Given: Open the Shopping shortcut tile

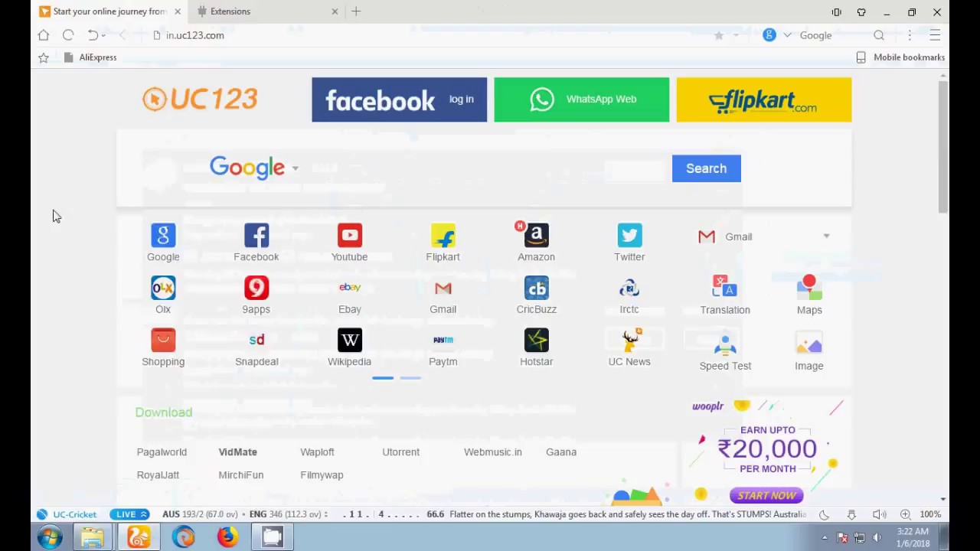Looking at the screenshot, I should click(x=163, y=347).
